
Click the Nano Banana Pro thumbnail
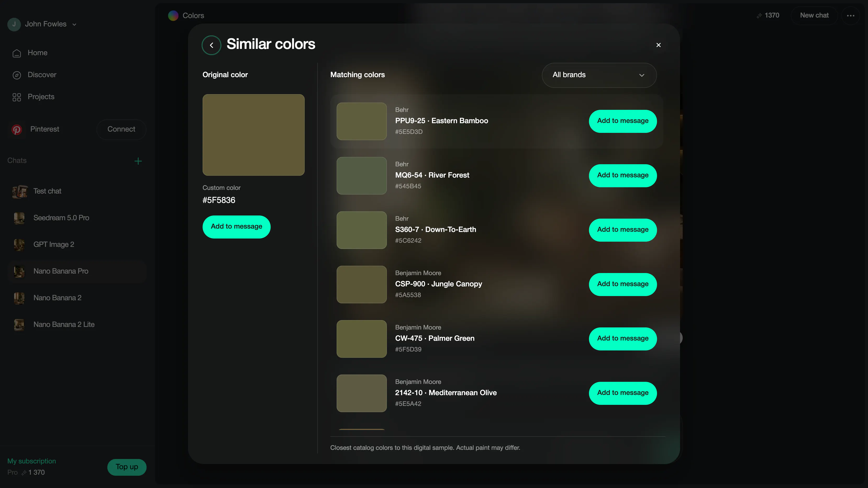19,271
